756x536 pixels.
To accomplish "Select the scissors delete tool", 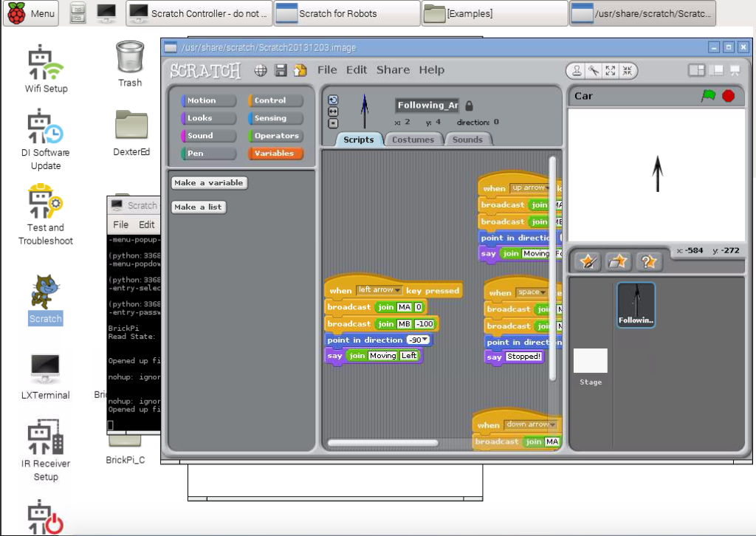I will pos(594,71).
